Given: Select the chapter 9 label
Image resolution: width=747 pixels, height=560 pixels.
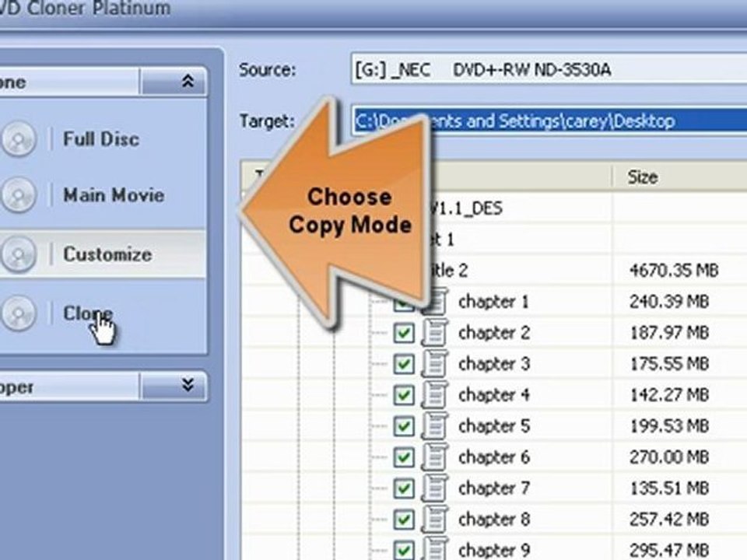Looking at the screenshot, I should point(493,551).
